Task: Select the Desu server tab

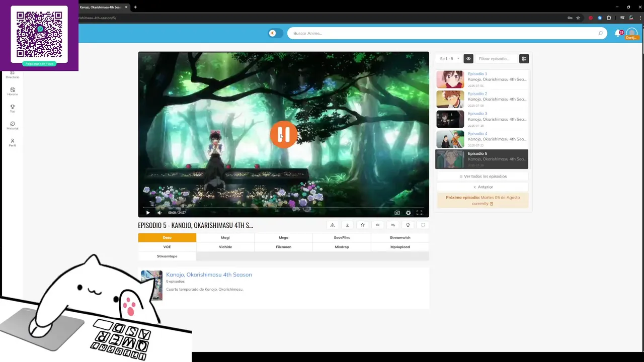Action: (167, 238)
